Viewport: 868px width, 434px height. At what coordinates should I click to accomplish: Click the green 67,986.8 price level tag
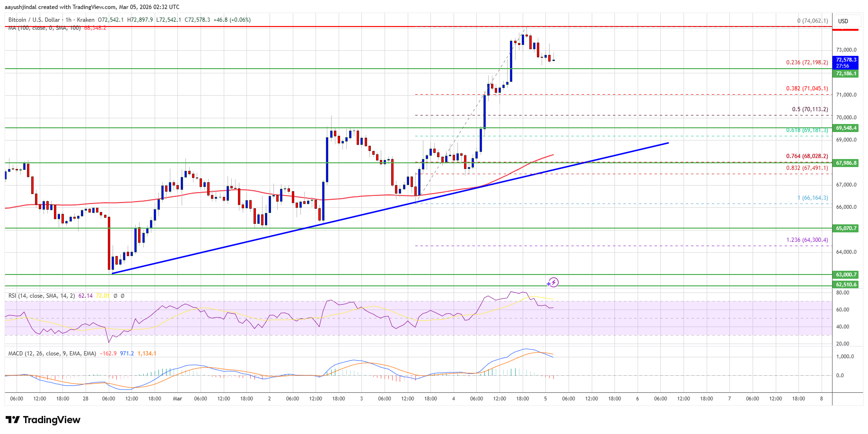click(846, 163)
